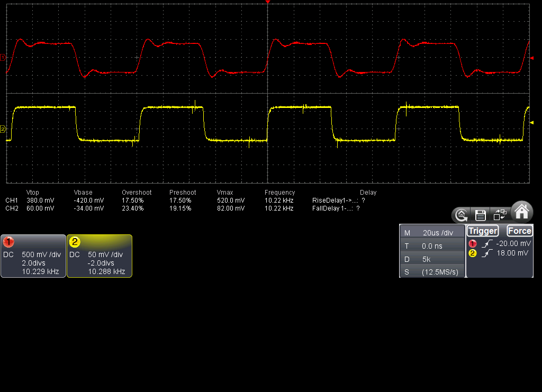The height and width of the screenshot is (392, 542).
Task: Click rising edge slope icon for channel 1
Action: 487,243
